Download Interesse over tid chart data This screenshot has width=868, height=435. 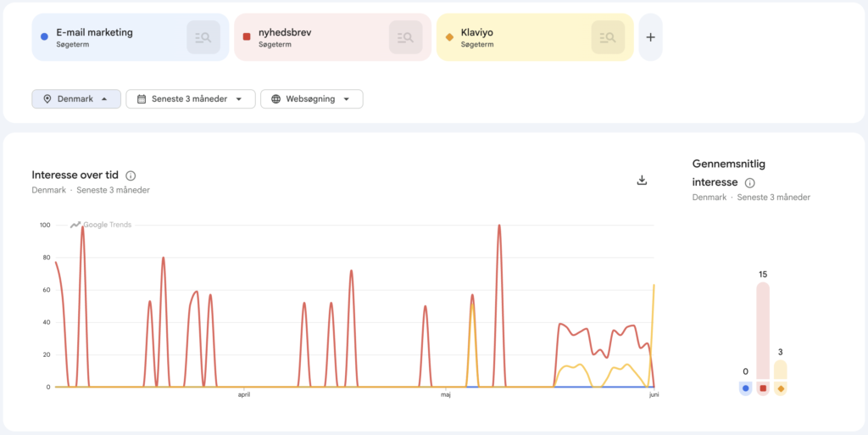click(x=643, y=181)
